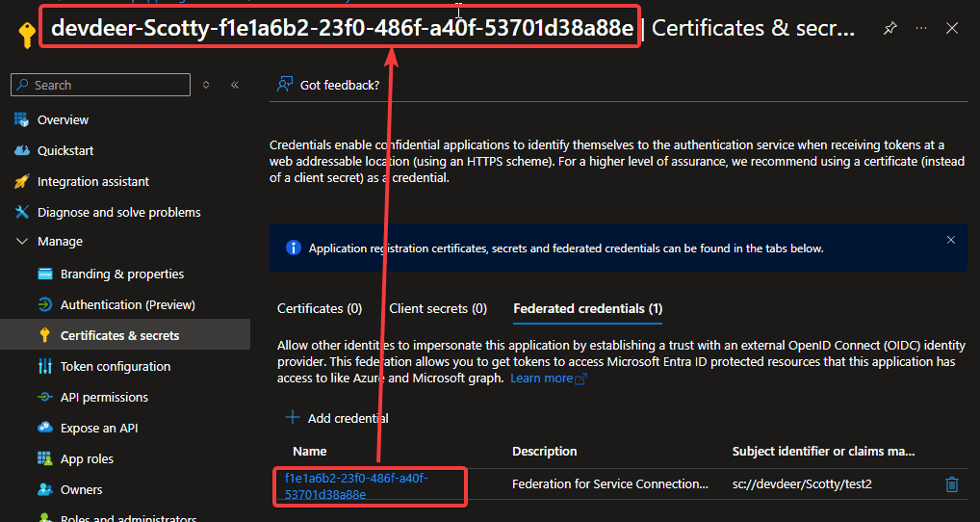The image size is (980, 522).
Task: Select the Federated credentials (1) tab
Action: click(587, 309)
